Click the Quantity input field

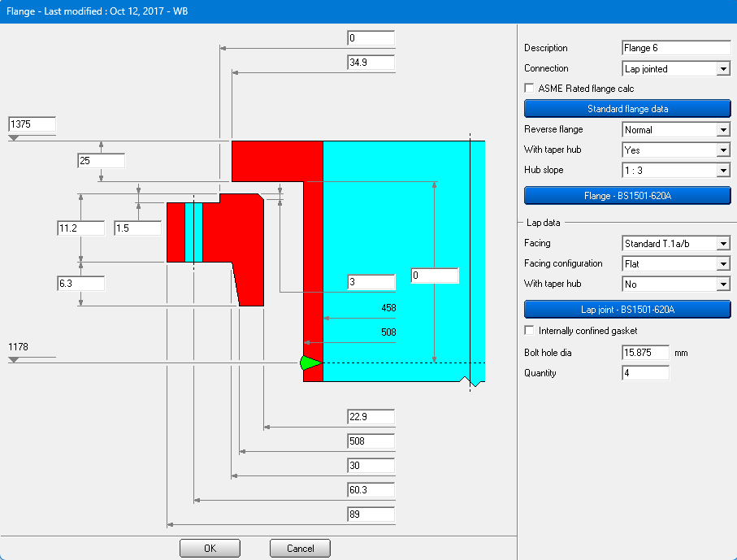click(645, 373)
